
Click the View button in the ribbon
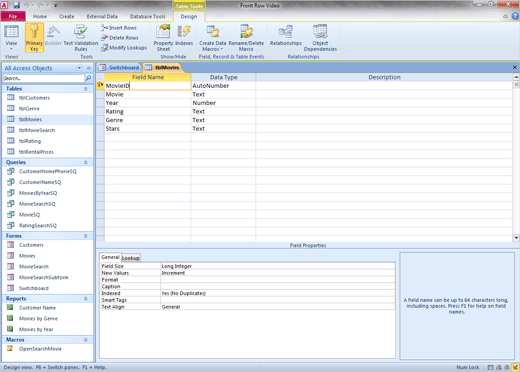pyautogui.click(x=11, y=37)
